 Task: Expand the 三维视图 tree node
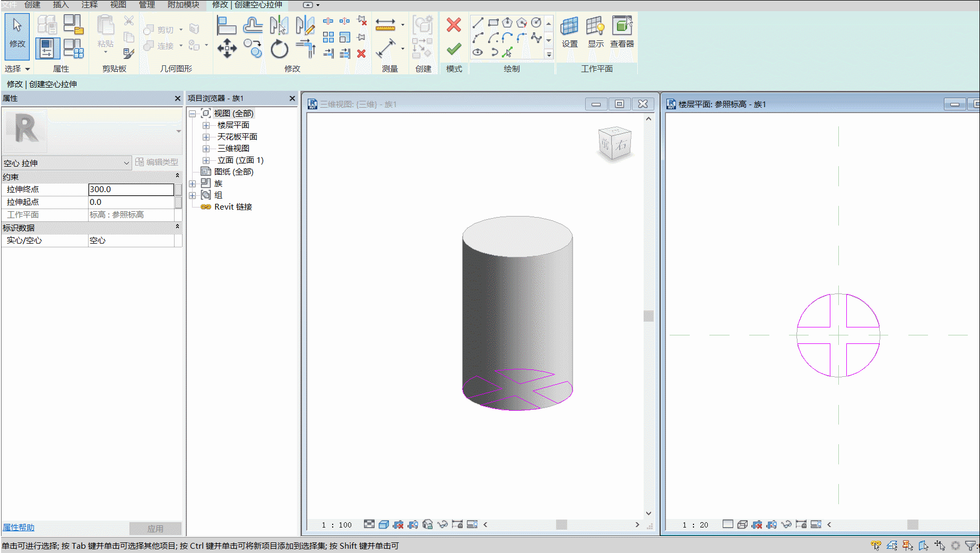[206, 149]
